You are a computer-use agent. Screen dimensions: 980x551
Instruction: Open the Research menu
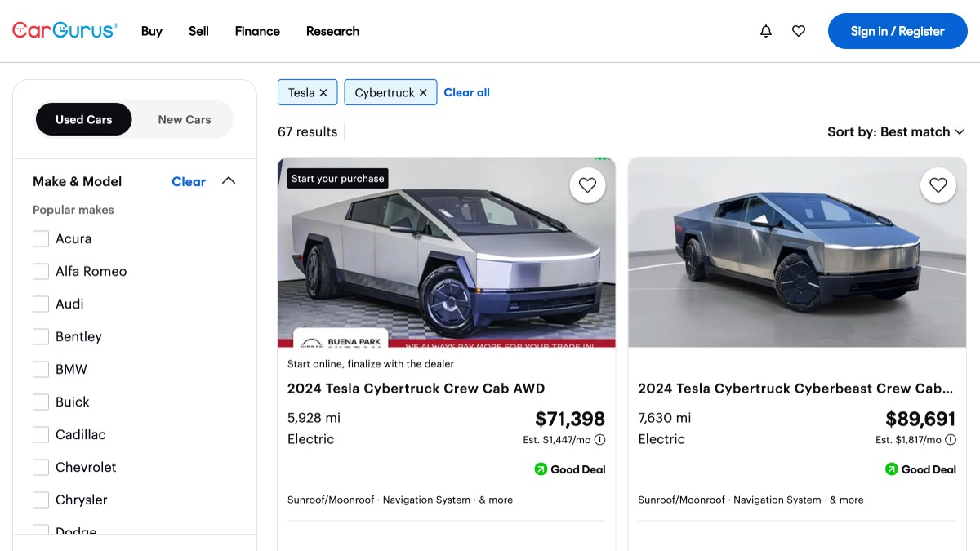pos(332,31)
